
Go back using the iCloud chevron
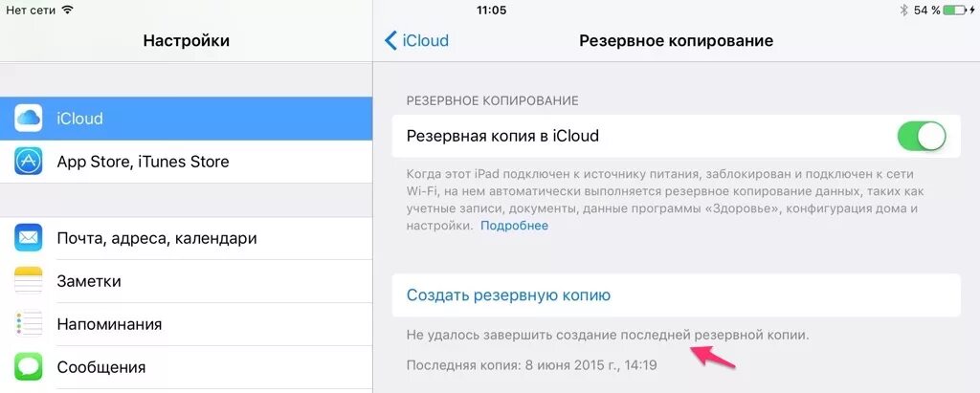[416, 40]
